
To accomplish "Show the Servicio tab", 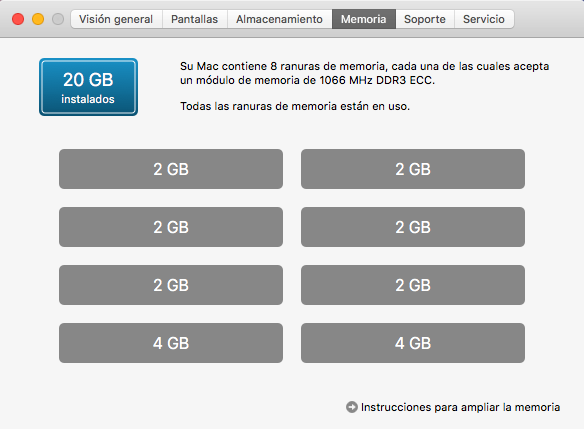I will 484,19.
